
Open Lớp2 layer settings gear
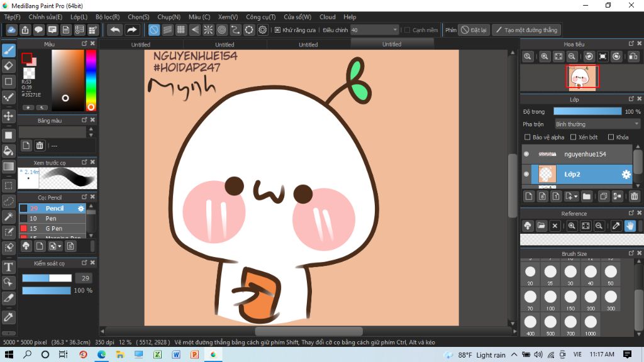click(x=626, y=175)
